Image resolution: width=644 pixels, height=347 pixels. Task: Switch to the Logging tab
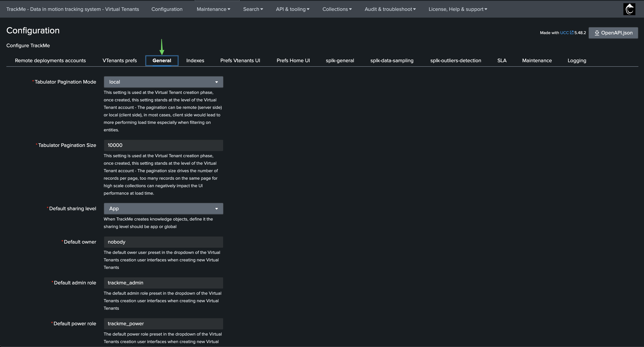pyautogui.click(x=577, y=61)
